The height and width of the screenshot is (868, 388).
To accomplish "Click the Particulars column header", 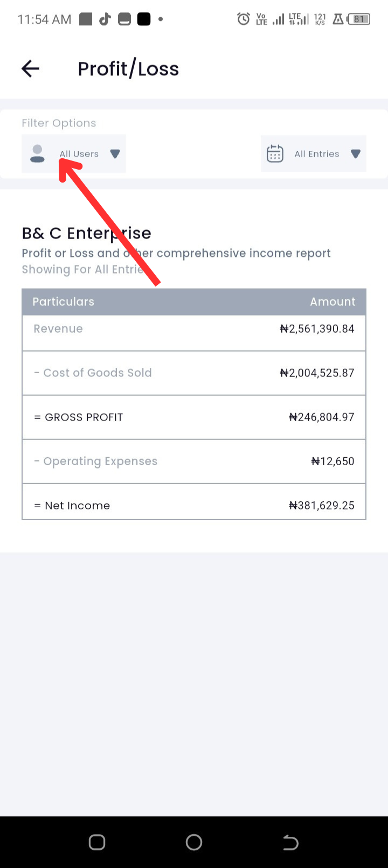I will [63, 302].
